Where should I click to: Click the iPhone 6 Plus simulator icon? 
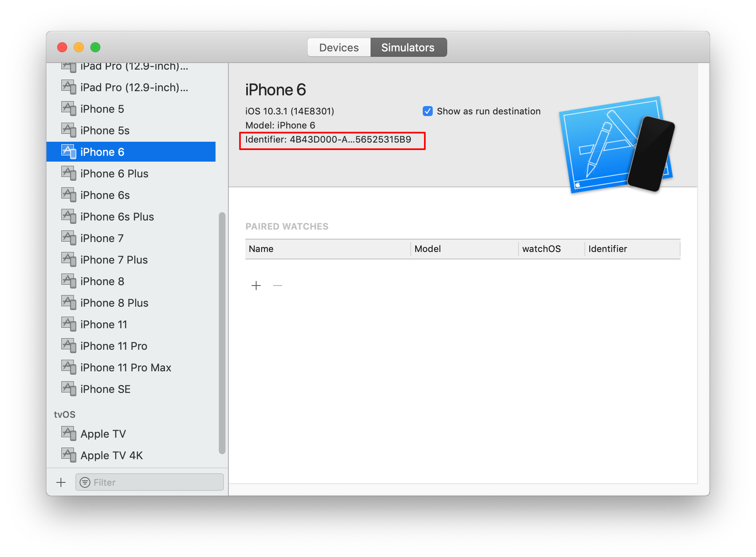(69, 173)
